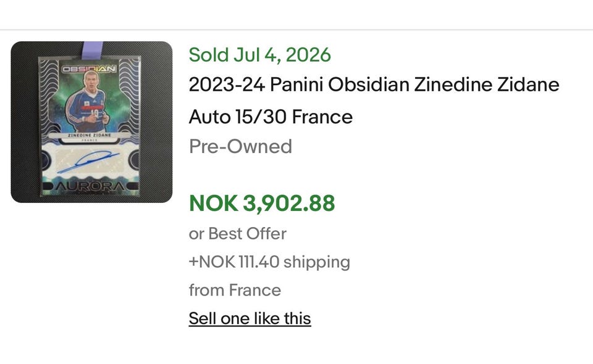Open the Zidane card listing thumbnail
Image resolution: width=593 pixels, height=364 pixels.
[x=91, y=122]
